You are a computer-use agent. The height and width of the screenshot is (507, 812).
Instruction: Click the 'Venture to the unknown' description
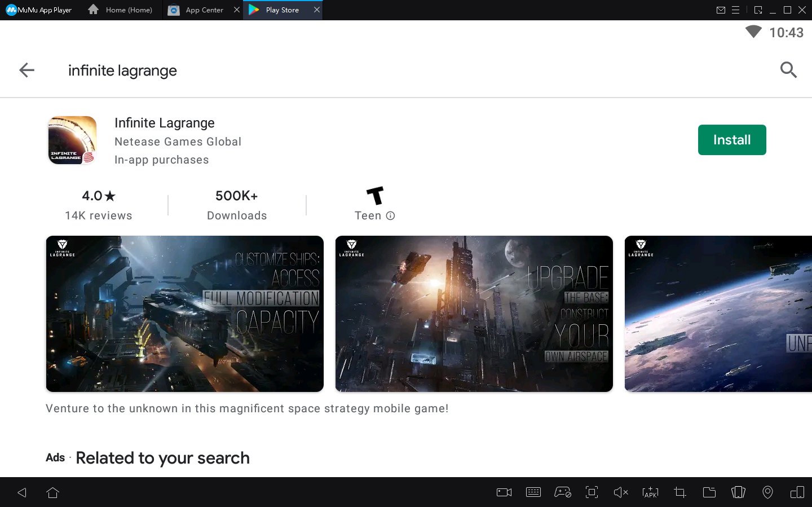[247, 408]
